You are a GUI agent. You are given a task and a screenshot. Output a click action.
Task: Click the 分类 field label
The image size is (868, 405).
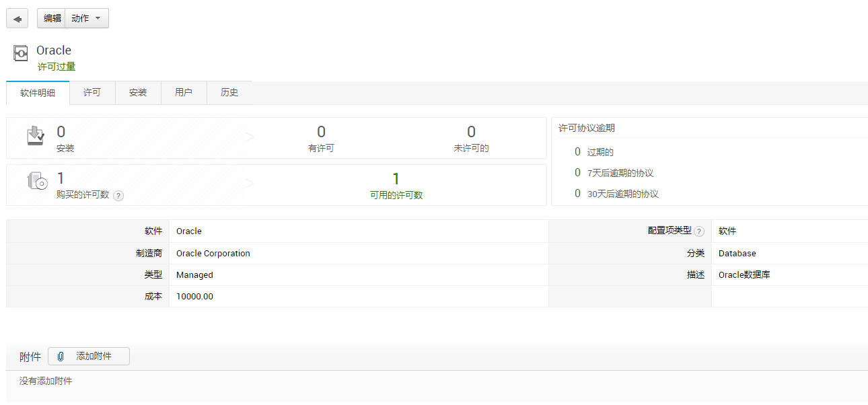click(696, 254)
